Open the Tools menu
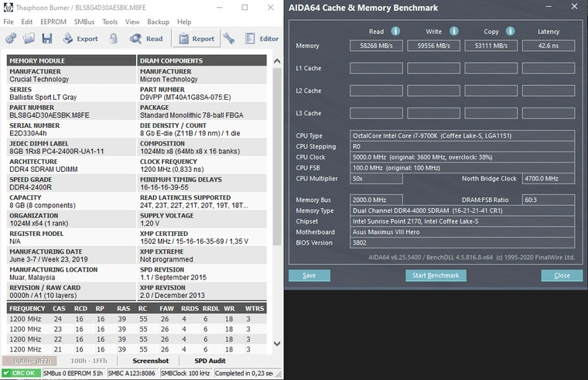 tap(110, 22)
